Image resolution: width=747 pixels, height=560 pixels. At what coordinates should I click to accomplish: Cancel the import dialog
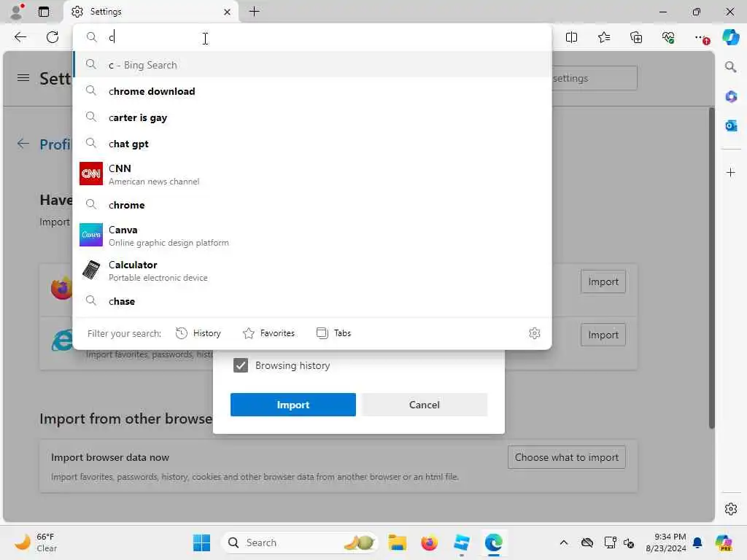click(x=424, y=405)
